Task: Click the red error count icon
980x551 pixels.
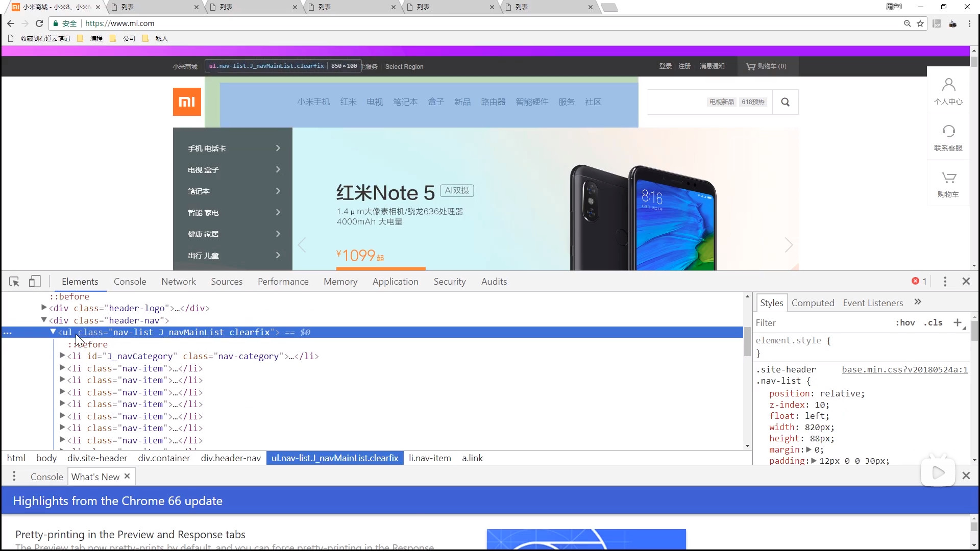Action: [915, 282]
